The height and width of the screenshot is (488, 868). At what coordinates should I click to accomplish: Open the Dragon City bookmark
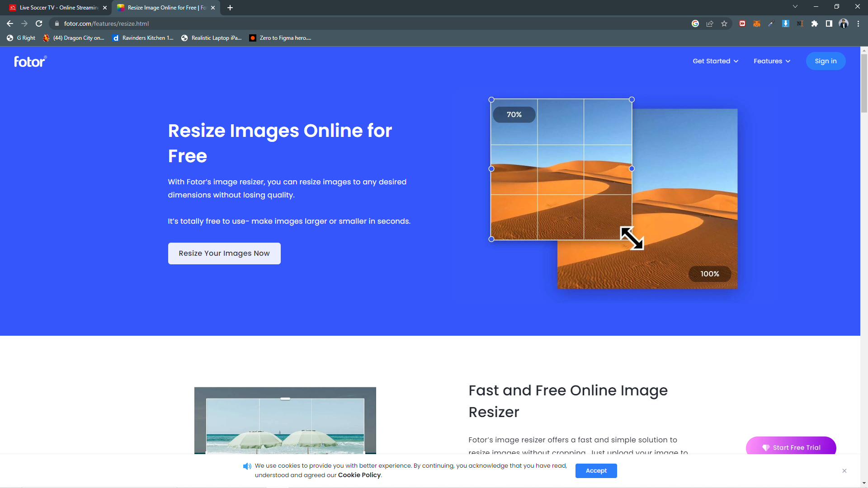(74, 38)
